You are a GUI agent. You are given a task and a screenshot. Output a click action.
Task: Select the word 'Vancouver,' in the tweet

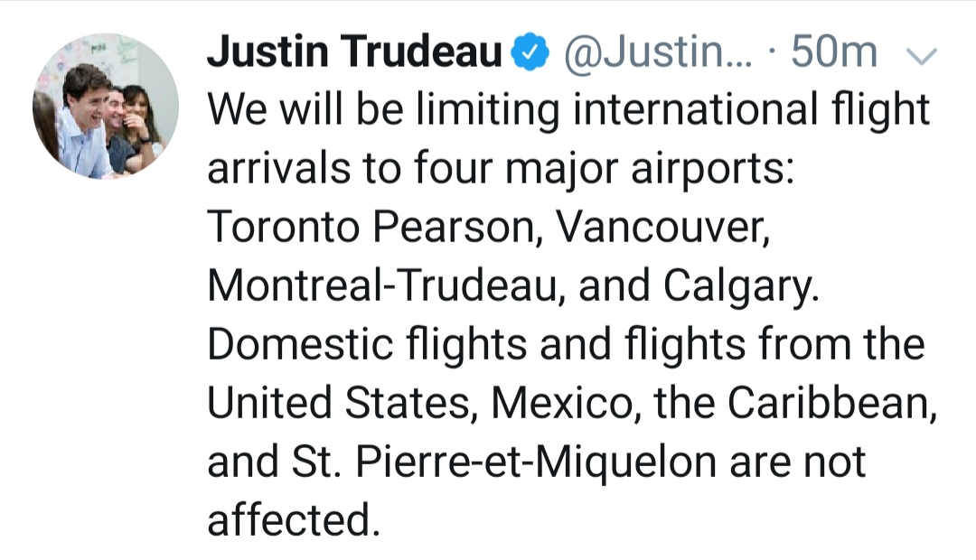click(x=662, y=227)
